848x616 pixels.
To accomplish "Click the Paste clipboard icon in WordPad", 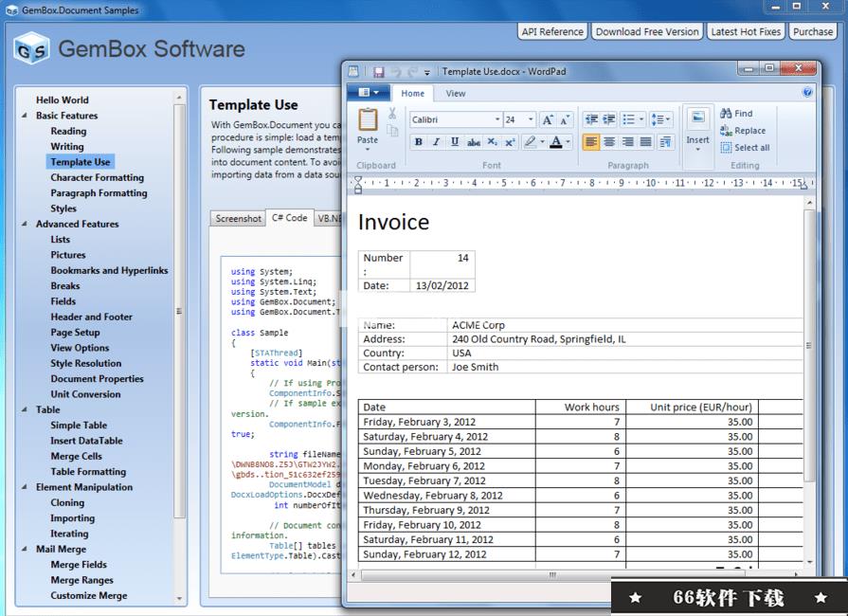I will pyautogui.click(x=368, y=119).
